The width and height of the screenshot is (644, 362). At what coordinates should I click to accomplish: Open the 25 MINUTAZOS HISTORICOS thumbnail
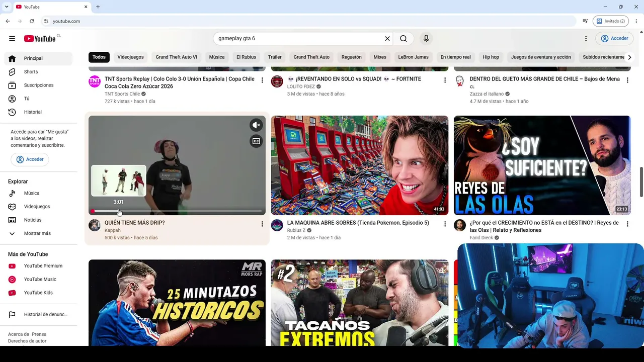click(x=177, y=303)
